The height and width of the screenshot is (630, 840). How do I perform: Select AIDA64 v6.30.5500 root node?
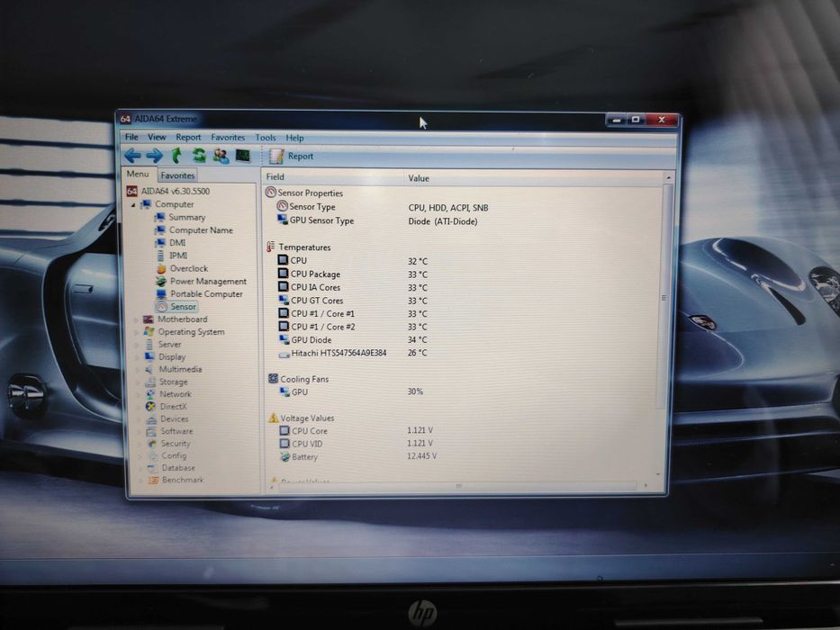pyautogui.click(x=168, y=191)
